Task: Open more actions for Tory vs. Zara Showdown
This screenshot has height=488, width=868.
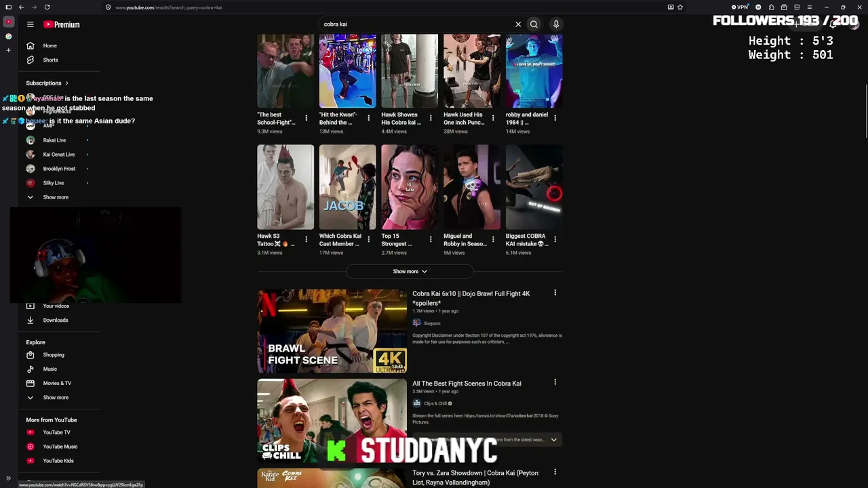Action: [555, 472]
